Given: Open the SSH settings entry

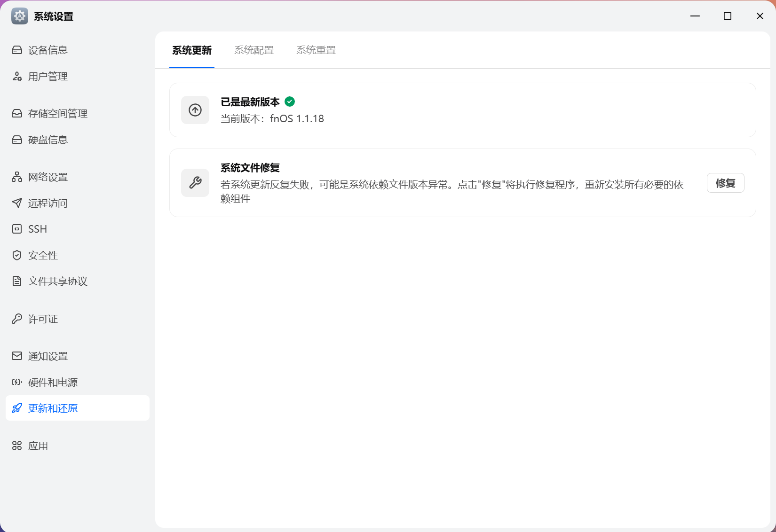Looking at the screenshot, I should [78, 229].
